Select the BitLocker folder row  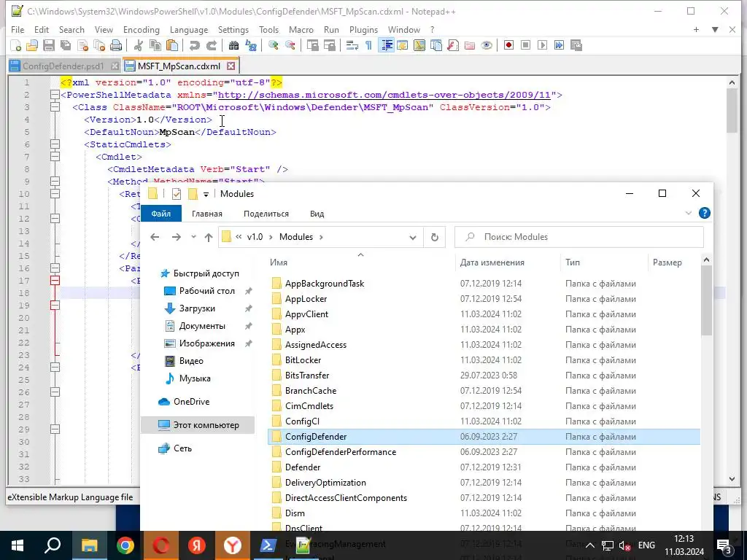(x=484, y=360)
